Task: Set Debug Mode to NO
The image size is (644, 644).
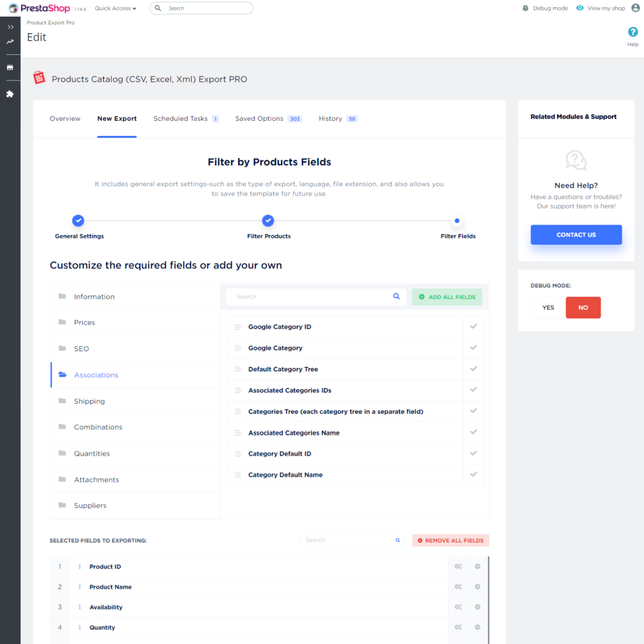Action: click(583, 307)
